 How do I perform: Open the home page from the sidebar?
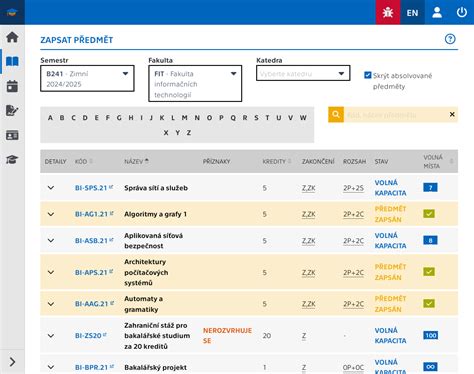(x=12, y=37)
